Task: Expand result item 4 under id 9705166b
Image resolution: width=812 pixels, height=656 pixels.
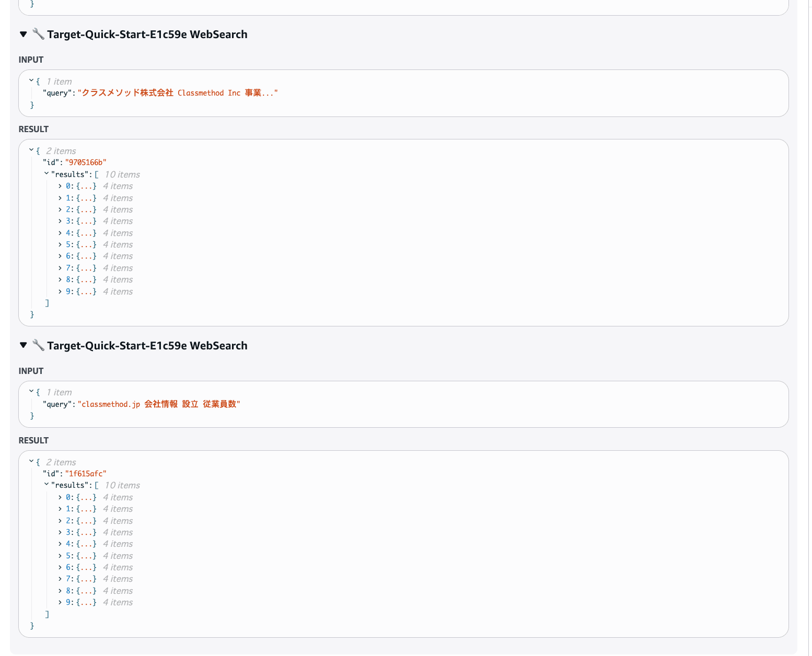Action: coord(60,233)
